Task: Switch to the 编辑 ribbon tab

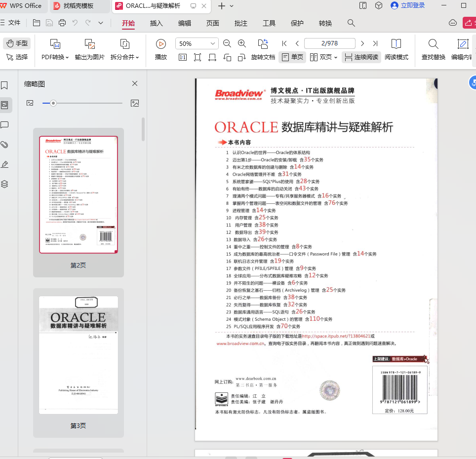Action: coord(185,23)
